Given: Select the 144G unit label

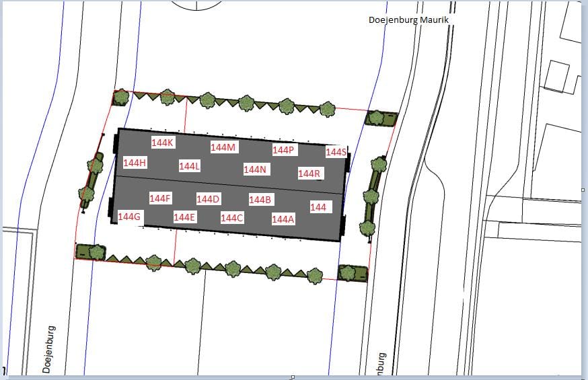Looking at the screenshot, I should (x=129, y=216).
